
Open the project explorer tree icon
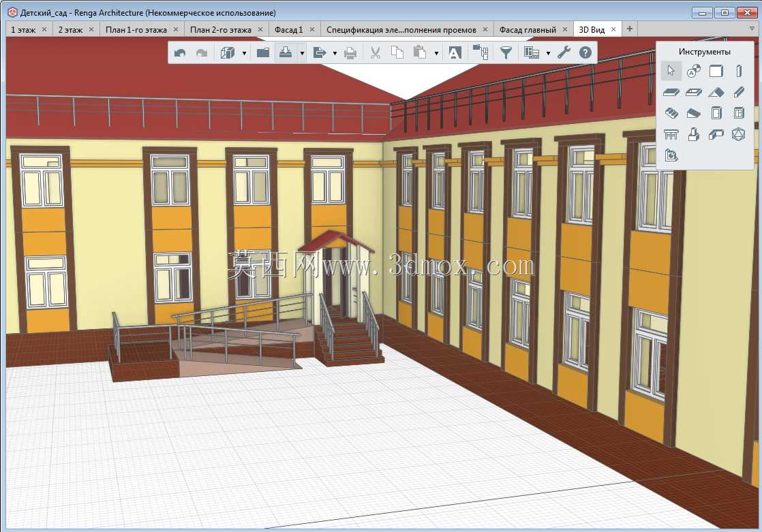481,52
